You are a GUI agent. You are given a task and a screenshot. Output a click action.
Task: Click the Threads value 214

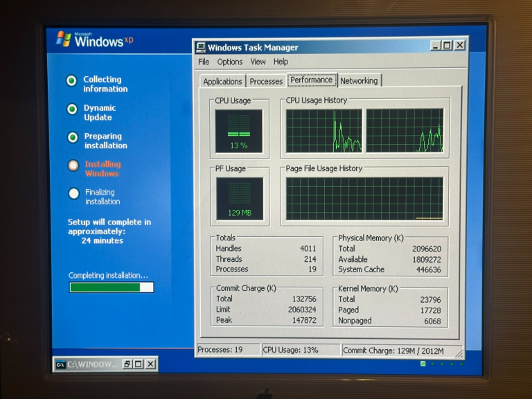click(310, 259)
